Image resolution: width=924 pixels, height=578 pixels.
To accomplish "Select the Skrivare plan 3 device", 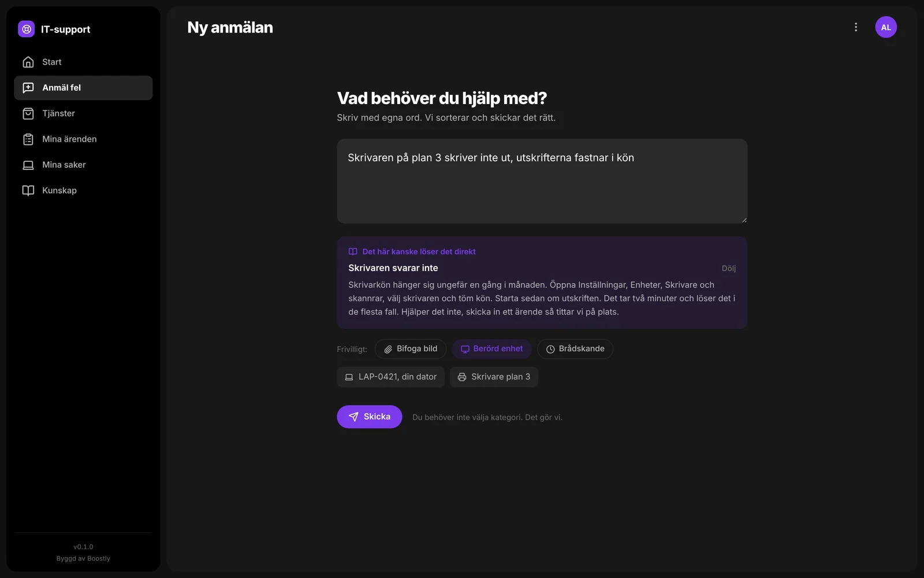I will point(494,377).
